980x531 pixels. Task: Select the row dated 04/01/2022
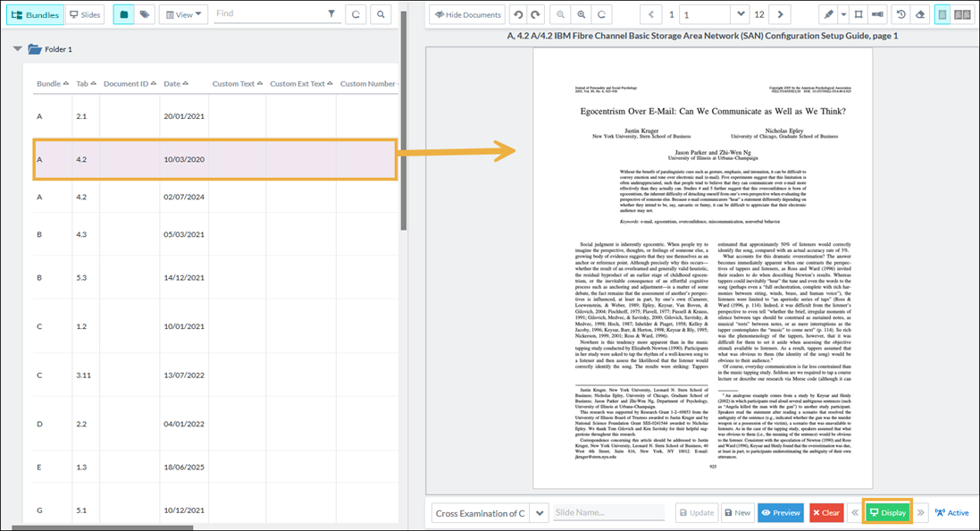[215, 424]
